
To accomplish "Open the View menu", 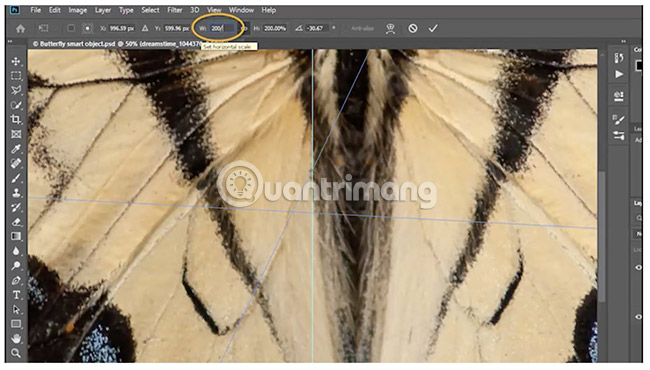I will pyautogui.click(x=214, y=10).
